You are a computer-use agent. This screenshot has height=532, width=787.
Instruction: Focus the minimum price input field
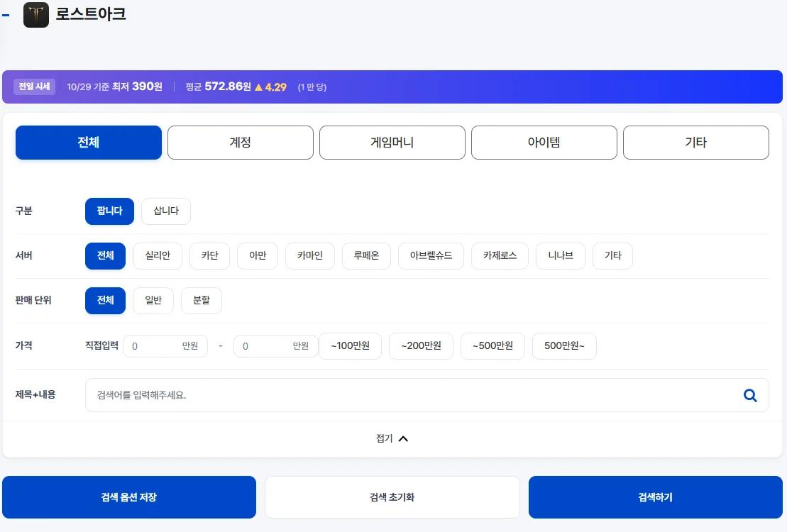pos(165,346)
